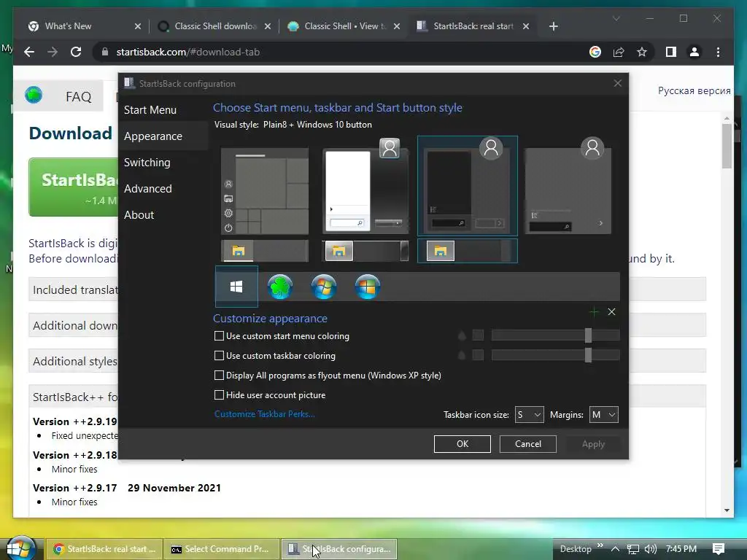Reload the startisback.com page

point(76,52)
